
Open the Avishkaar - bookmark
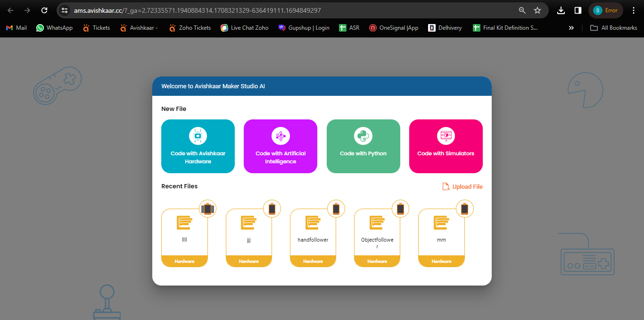139,28
